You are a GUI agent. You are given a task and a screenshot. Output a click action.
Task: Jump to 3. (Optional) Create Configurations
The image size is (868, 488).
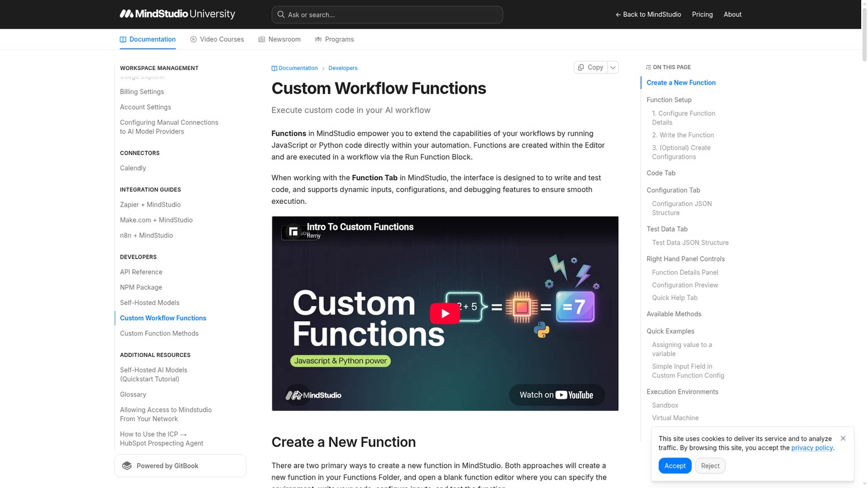682,152
